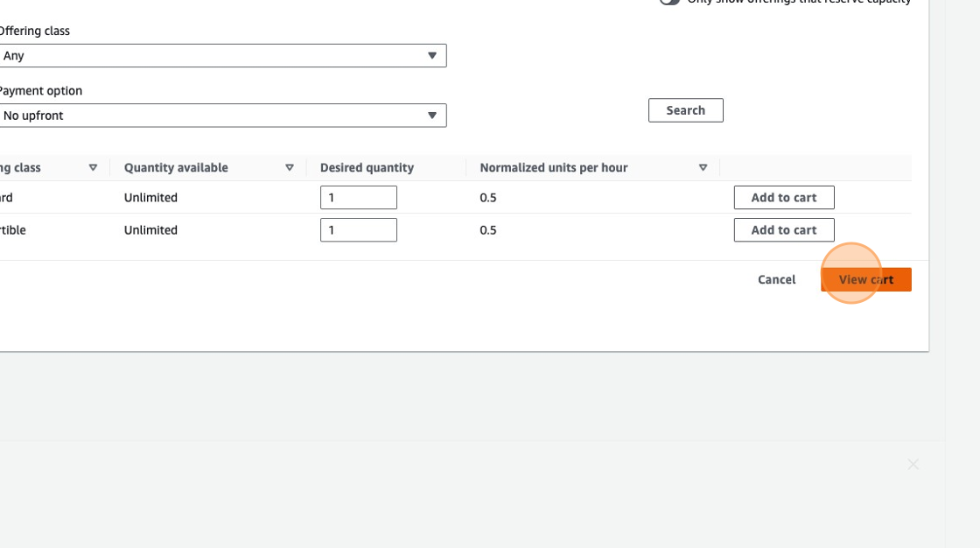This screenshot has width=980, height=548.
Task: Cancel the reserved instance purchase dialog
Action: pos(776,280)
